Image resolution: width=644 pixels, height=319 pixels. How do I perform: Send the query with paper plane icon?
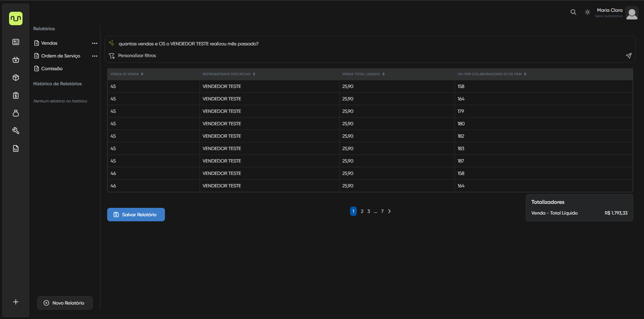[629, 56]
